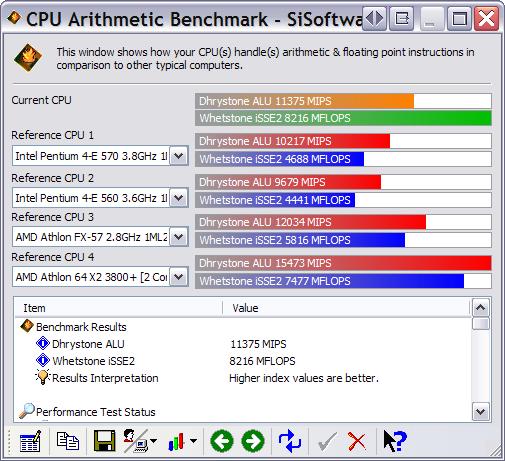Click title bar left-right arrows button
Image resolution: width=505 pixels, height=461 pixels.
(x=374, y=18)
